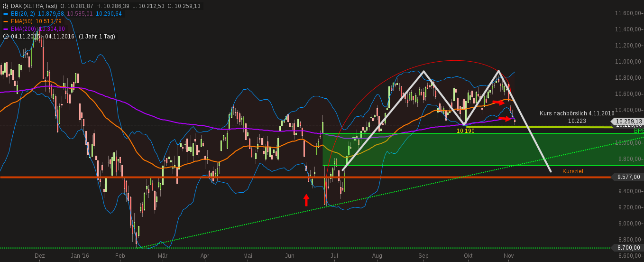The height and width of the screenshot is (262, 644).
Task: Click the 9.000,00 price axis label
Action: 629,224
